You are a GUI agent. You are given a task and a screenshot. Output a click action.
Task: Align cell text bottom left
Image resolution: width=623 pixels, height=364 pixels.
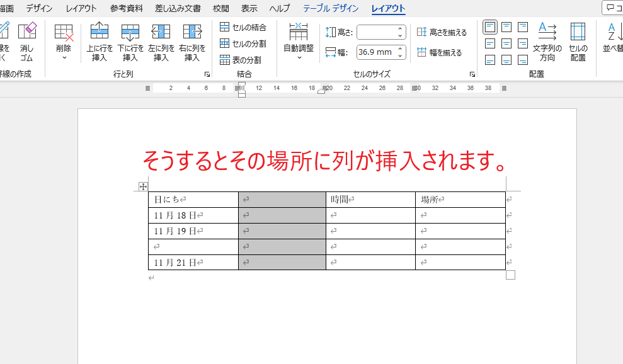click(490, 60)
